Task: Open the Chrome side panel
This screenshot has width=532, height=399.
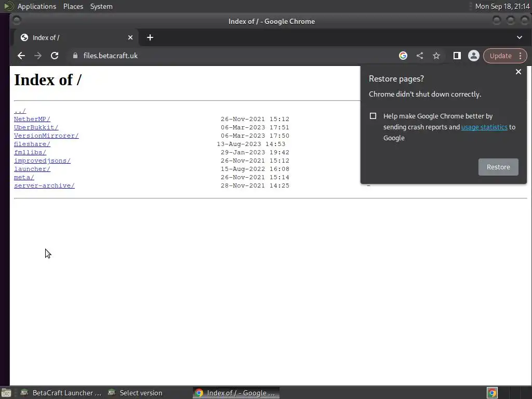Action: (457, 56)
